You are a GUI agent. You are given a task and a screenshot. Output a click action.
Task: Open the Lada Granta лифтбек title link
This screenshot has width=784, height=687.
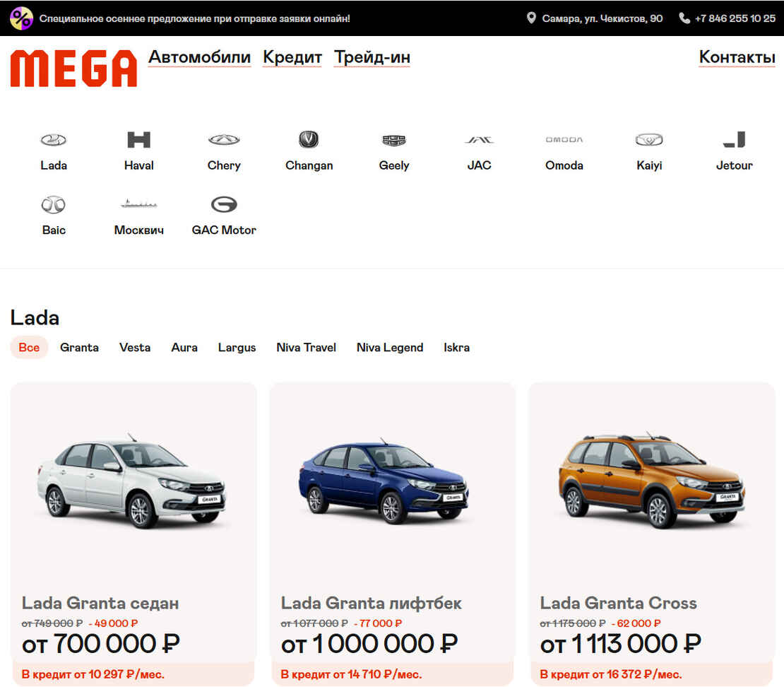click(x=371, y=603)
